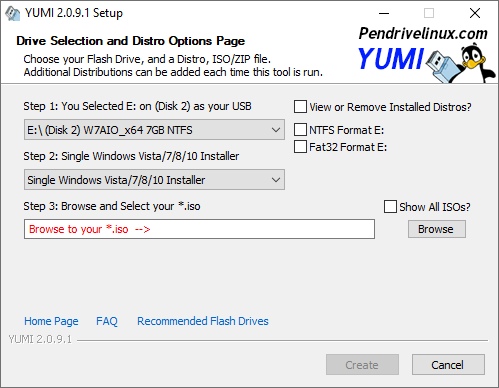Click the Pendrivelinux.com banner text
Screen dimensions: 499x388
tap(423, 33)
